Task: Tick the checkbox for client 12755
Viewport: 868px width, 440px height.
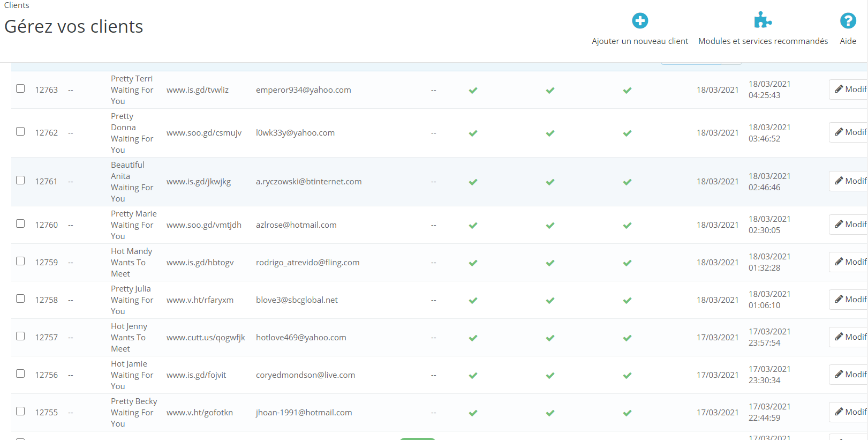Action: click(x=20, y=411)
